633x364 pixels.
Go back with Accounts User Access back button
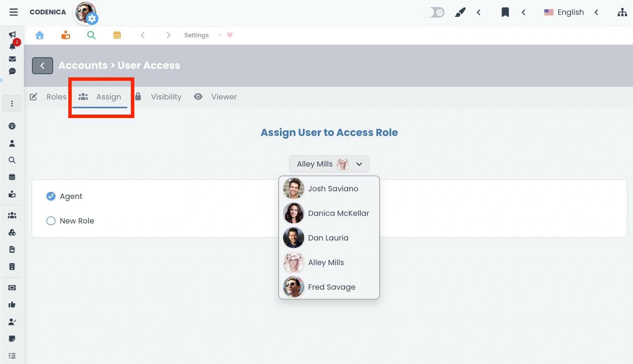(42, 65)
